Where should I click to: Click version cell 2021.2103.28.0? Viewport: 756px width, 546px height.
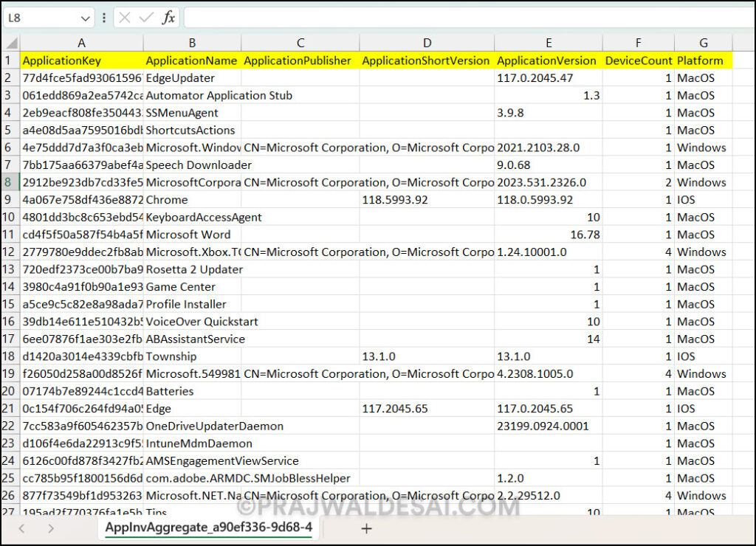click(x=549, y=148)
